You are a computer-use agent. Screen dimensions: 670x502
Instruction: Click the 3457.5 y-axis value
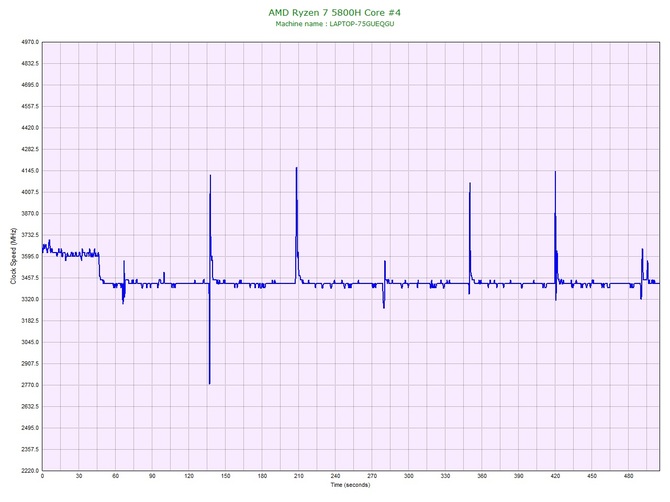[x=30, y=278]
